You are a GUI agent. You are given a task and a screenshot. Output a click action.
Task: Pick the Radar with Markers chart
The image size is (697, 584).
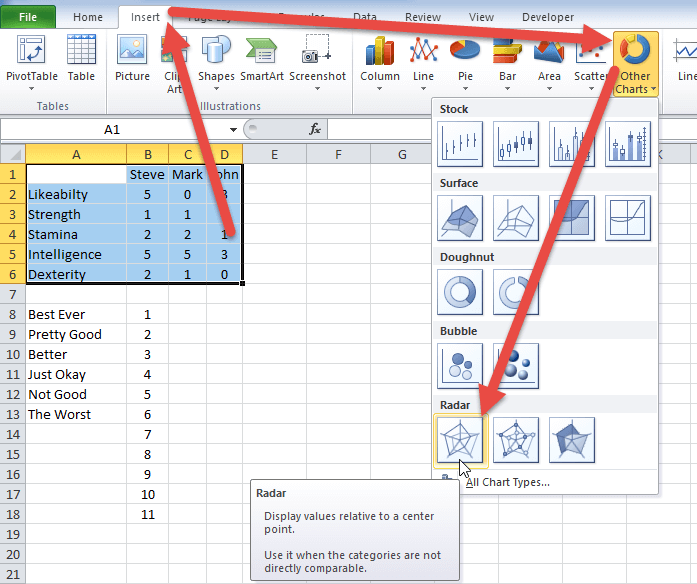click(516, 440)
